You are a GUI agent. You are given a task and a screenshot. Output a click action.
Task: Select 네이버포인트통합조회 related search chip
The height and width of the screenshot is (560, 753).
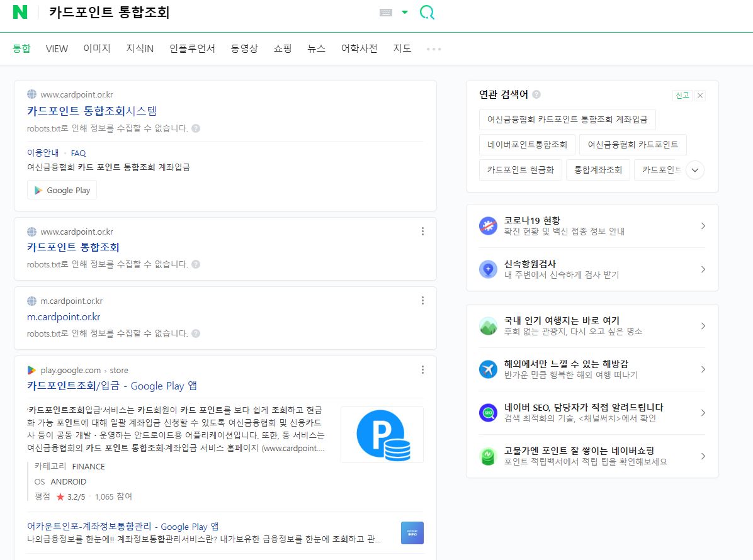(x=527, y=145)
